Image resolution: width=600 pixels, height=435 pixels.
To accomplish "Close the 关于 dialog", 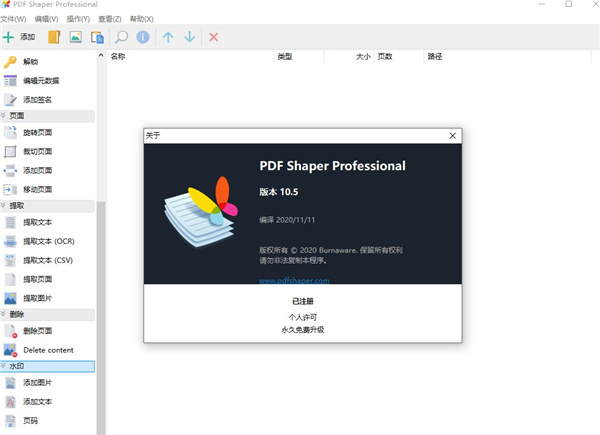I will point(453,136).
